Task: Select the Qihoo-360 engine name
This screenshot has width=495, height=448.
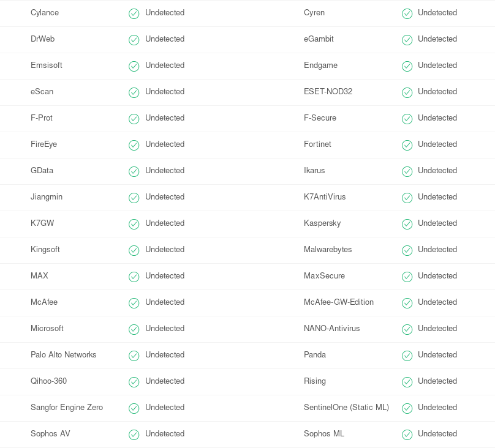Action: 48,381
